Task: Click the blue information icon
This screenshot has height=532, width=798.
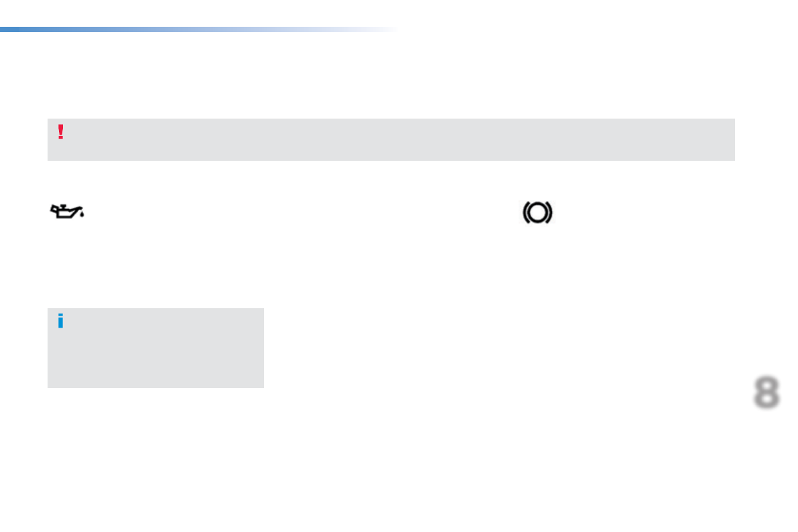Action: point(60,321)
